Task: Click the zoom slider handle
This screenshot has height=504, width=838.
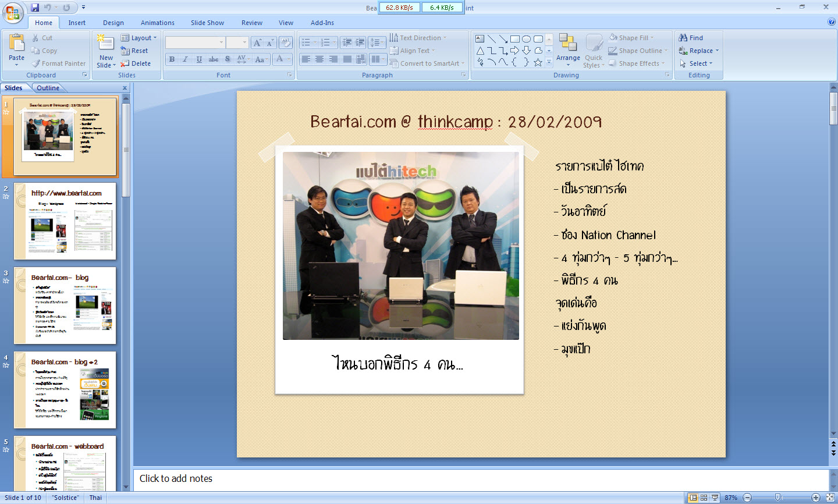Action: 778,498
